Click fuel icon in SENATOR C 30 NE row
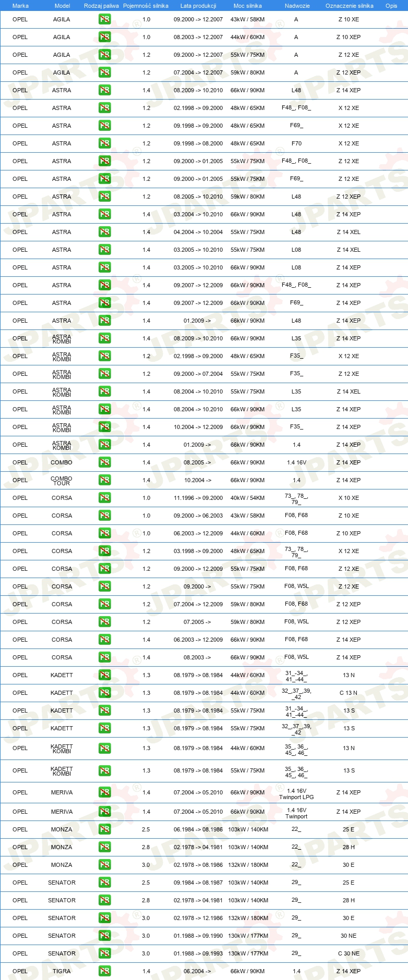The width and height of the screenshot is (408, 980). point(104,953)
